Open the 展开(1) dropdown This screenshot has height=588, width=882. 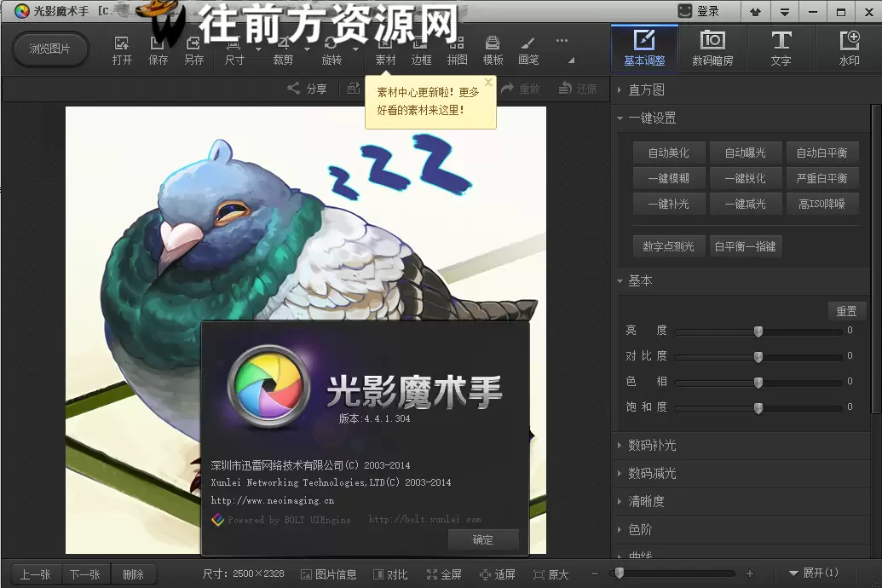[x=813, y=573]
